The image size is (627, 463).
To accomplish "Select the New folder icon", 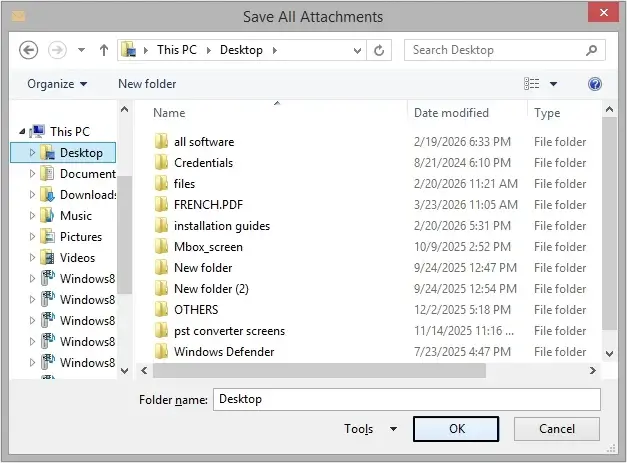I will tap(161, 267).
